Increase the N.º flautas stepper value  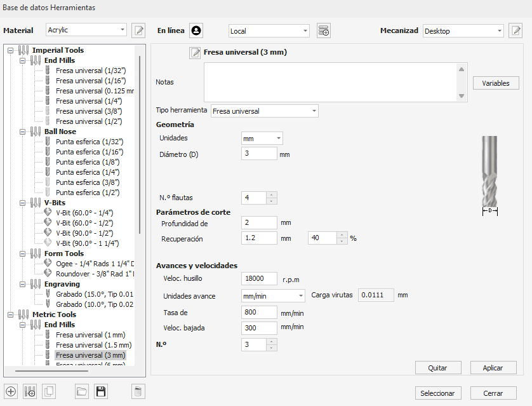point(272,195)
